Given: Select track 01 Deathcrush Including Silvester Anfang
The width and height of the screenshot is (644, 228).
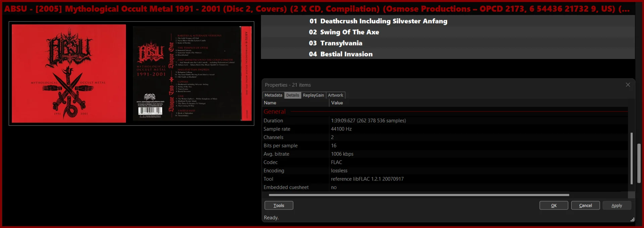Looking at the screenshot, I should (448, 21).
